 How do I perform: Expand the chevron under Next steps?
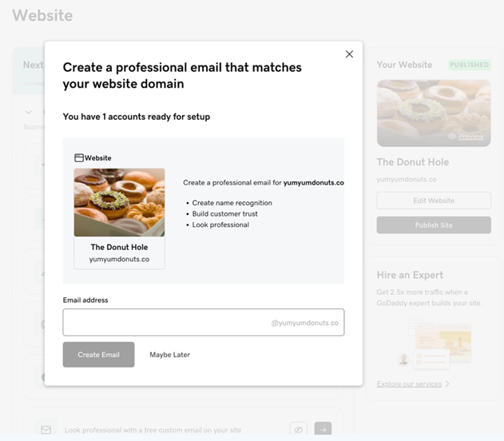(30, 113)
